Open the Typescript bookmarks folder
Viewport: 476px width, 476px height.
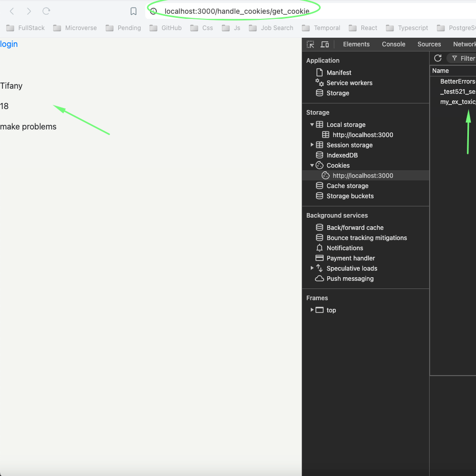click(407, 28)
